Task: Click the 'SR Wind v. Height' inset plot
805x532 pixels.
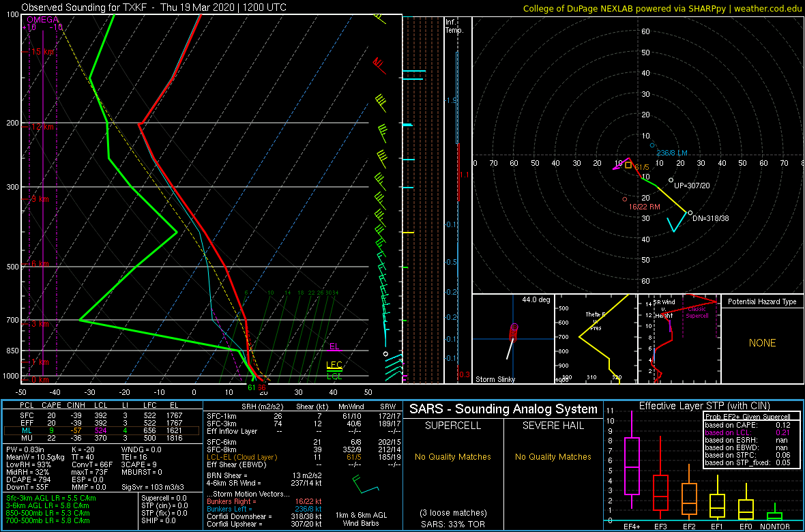Action: 679,339
